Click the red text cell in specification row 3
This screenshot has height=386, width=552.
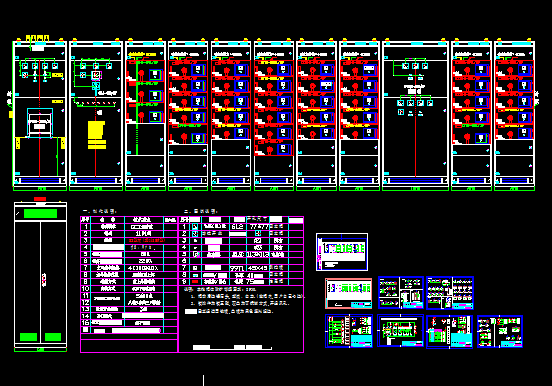pos(146,241)
